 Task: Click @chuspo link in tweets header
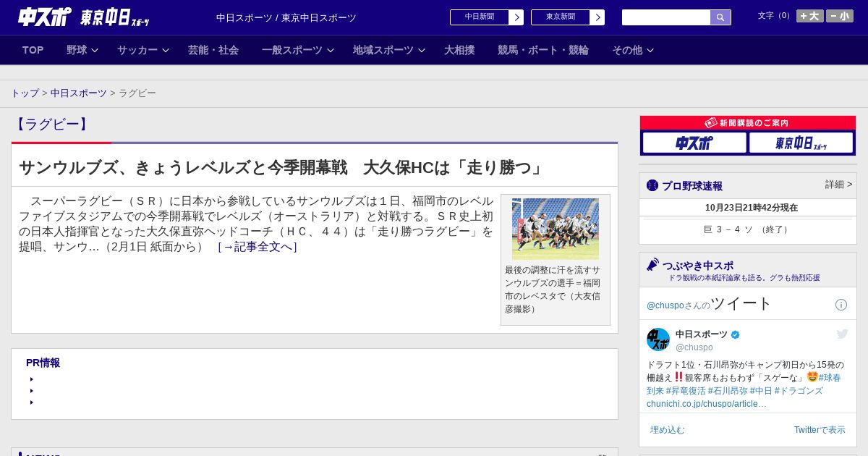click(x=665, y=305)
